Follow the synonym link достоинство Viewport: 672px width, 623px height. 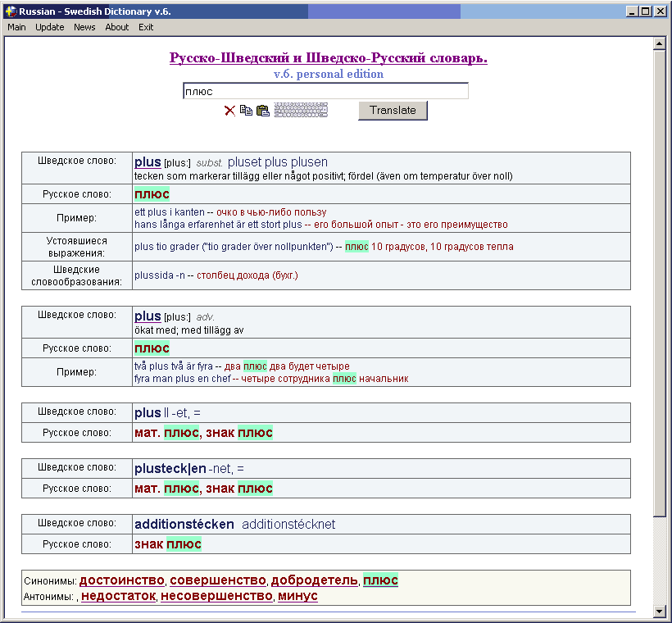(x=121, y=580)
